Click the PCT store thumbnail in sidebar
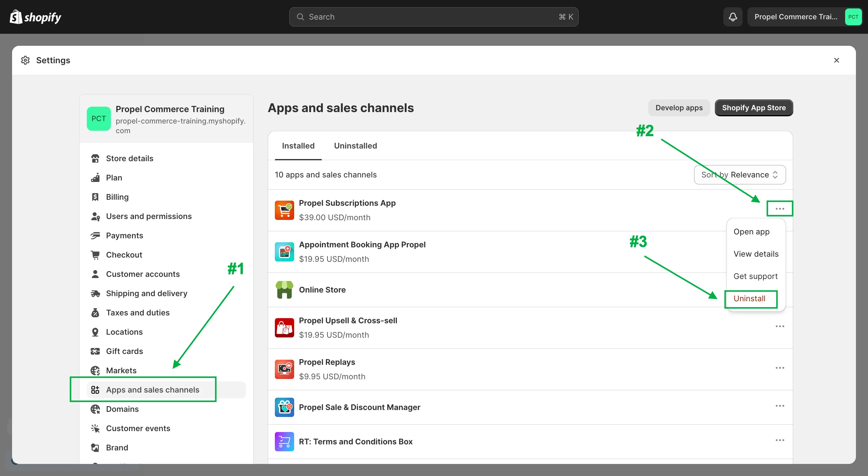The height and width of the screenshot is (476, 868). click(99, 119)
